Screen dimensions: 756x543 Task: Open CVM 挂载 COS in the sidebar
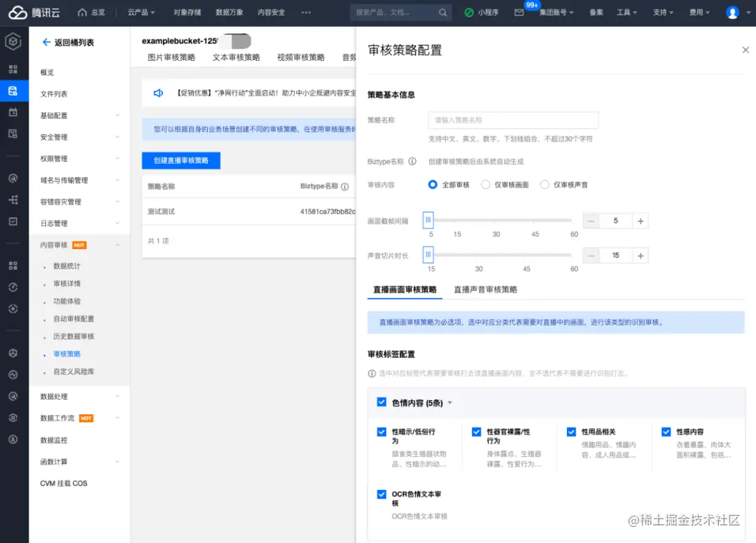click(x=64, y=484)
